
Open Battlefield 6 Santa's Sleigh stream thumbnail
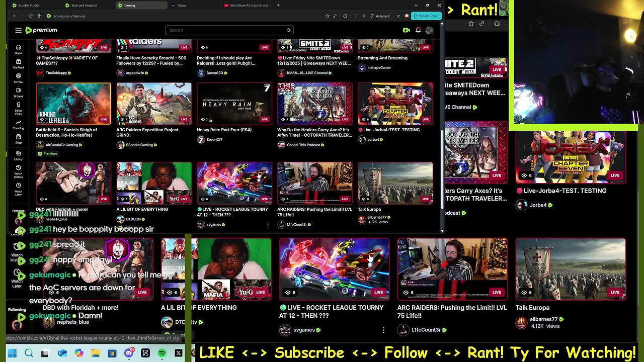(73, 104)
